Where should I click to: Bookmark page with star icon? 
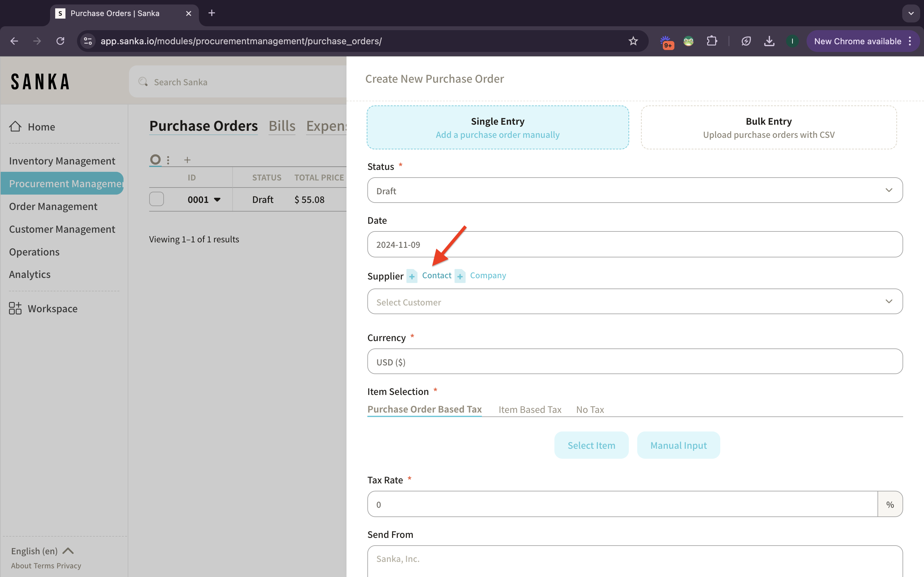(633, 41)
